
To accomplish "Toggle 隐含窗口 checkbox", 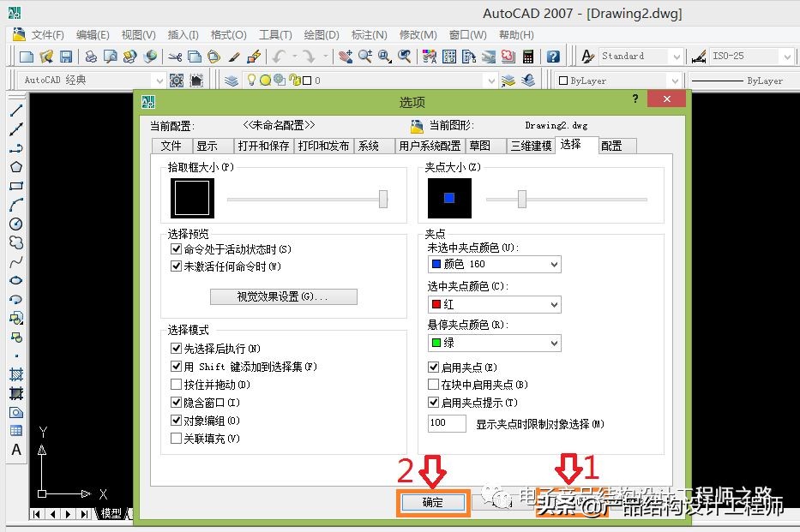I will click(176, 403).
